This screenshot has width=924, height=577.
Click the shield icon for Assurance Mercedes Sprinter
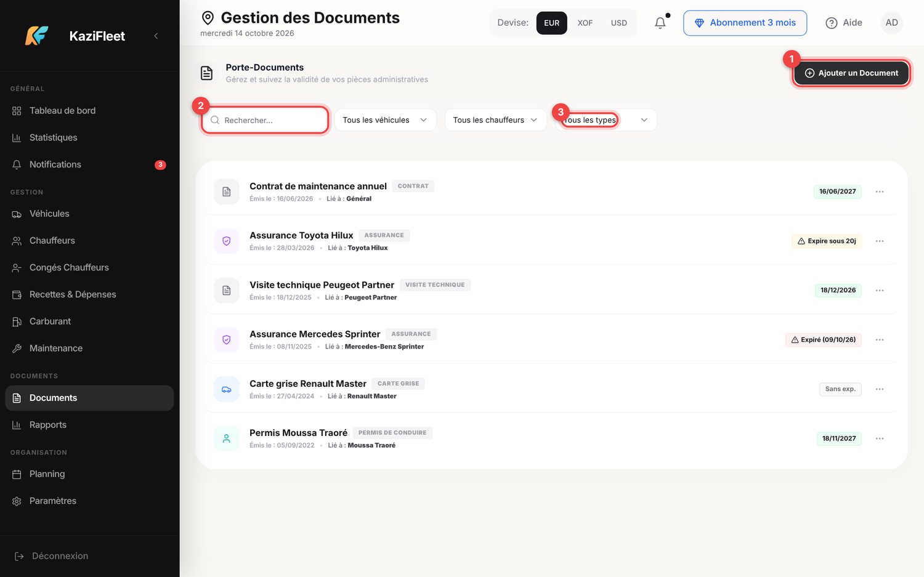pyautogui.click(x=227, y=340)
